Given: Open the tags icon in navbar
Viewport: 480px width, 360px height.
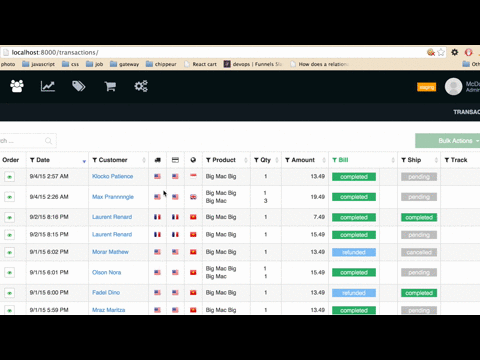Looking at the screenshot, I should click(x=79, y=86).
